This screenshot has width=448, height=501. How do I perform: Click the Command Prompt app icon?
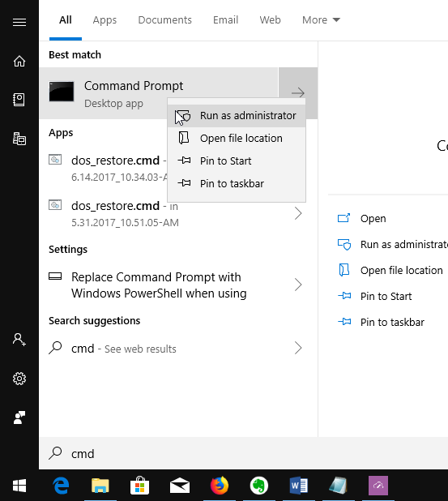pyautogui.click(x=62, y=92)
